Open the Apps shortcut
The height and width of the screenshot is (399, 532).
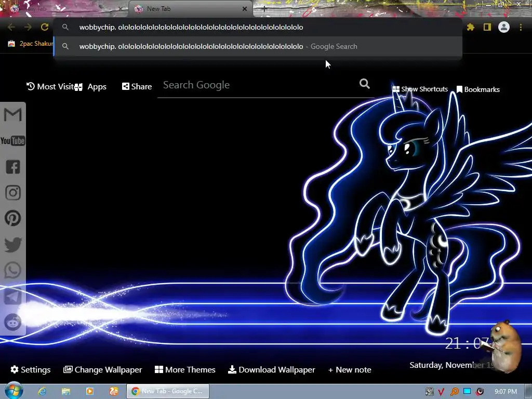pos(90,87)
